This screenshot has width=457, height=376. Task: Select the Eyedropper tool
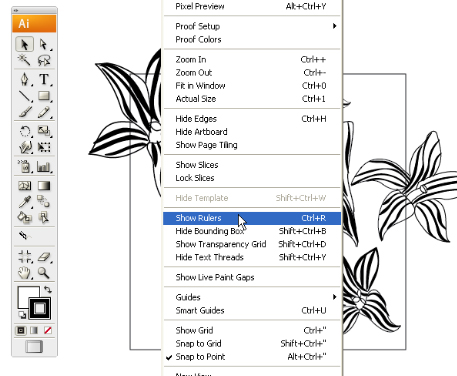pos(25,202)
